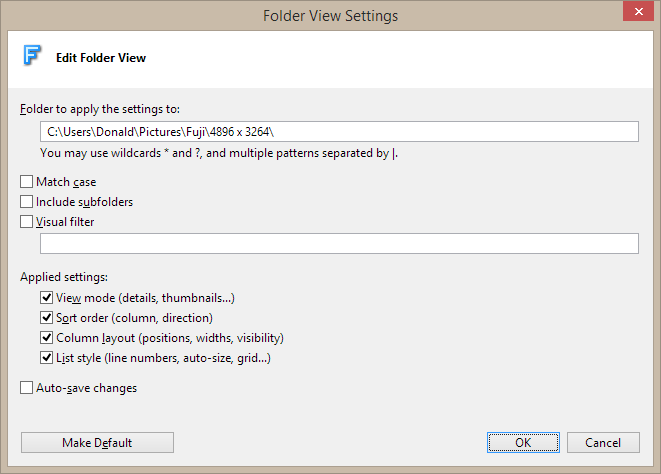Click the blue F logo icon
661x474 pixels.
click(x=32, y=57)
